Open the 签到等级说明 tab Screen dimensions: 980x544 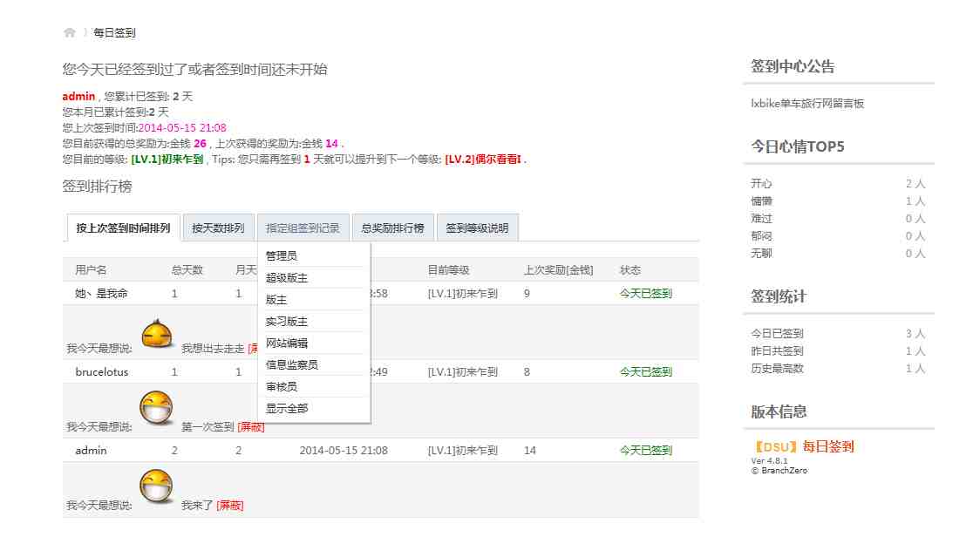coord(477,228)
